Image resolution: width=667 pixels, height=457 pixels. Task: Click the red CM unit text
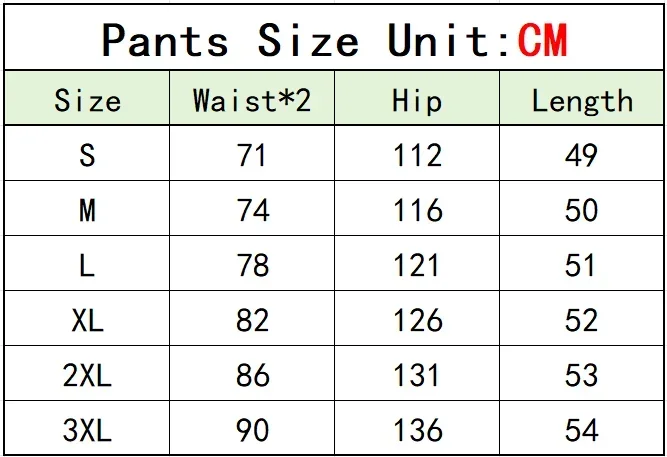pyautogui.click(x=542, y=40)
